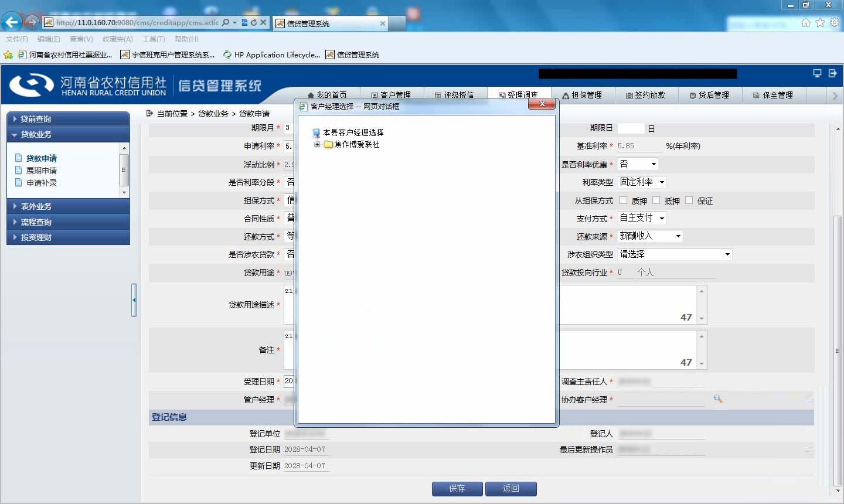Open the 担保管理 navigation tab
The width and height of the screenshot is (844, 504).
click(582, 95)
